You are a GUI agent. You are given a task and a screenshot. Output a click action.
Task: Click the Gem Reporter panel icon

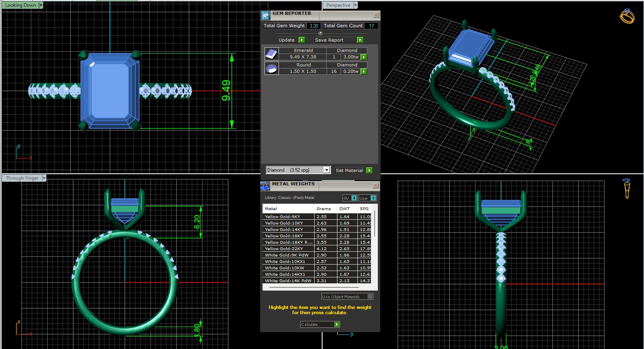point(265,15)
